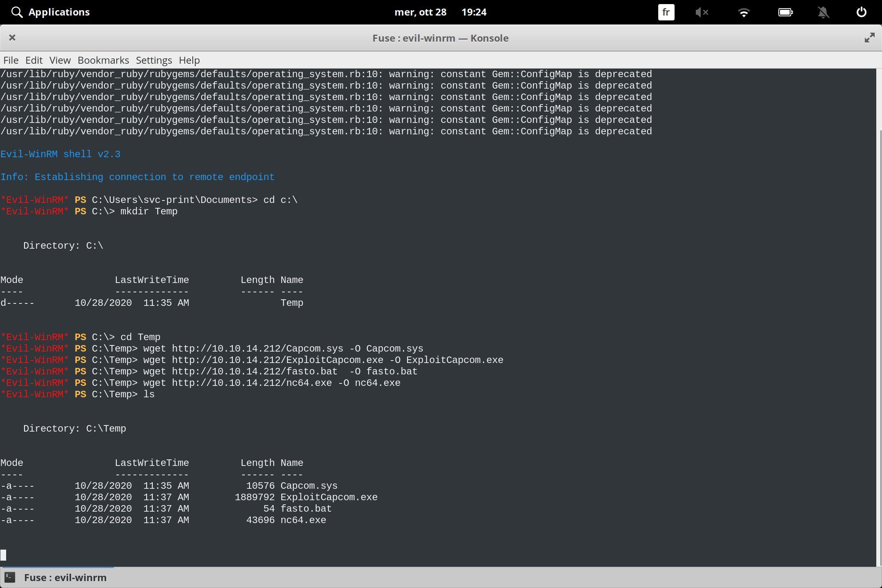882x588 pixels.
Task: Toggle Wi-Fi from the system tray
Action: (744, 12)
